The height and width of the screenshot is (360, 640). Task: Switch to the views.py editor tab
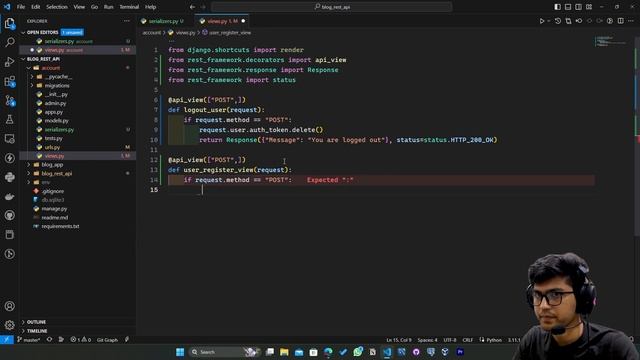223,21
